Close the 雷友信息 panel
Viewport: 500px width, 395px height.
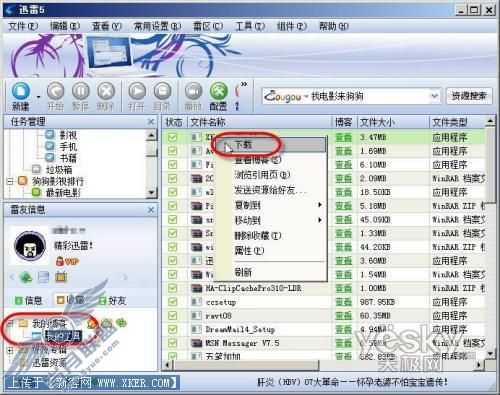coord(151,210)
